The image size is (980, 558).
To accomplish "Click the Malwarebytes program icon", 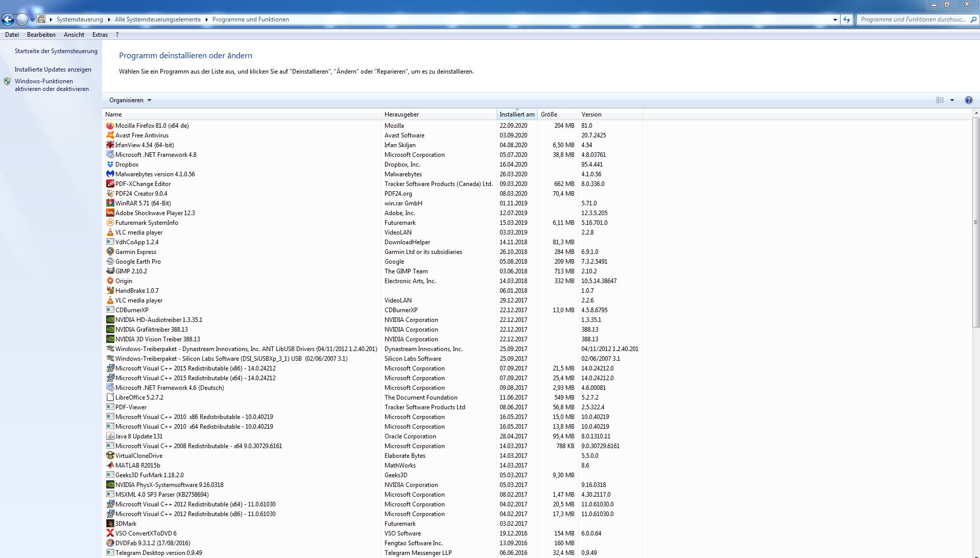I will (x=110, y=174).
